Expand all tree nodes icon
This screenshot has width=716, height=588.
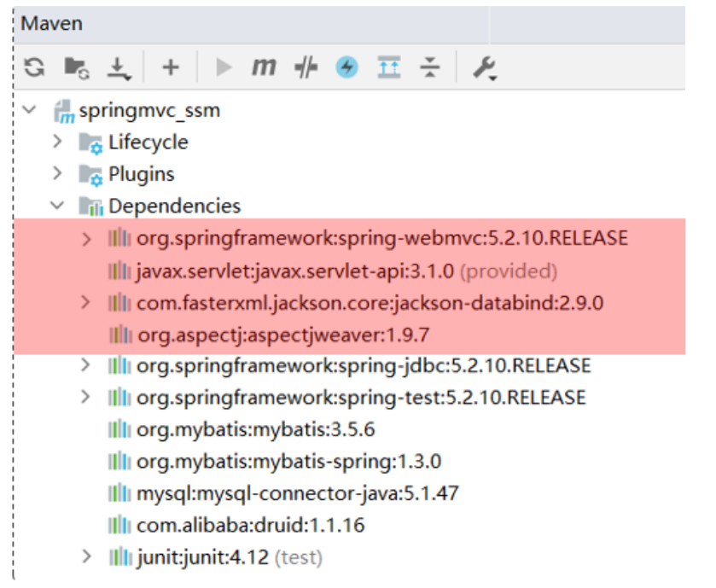click(389, 67)
